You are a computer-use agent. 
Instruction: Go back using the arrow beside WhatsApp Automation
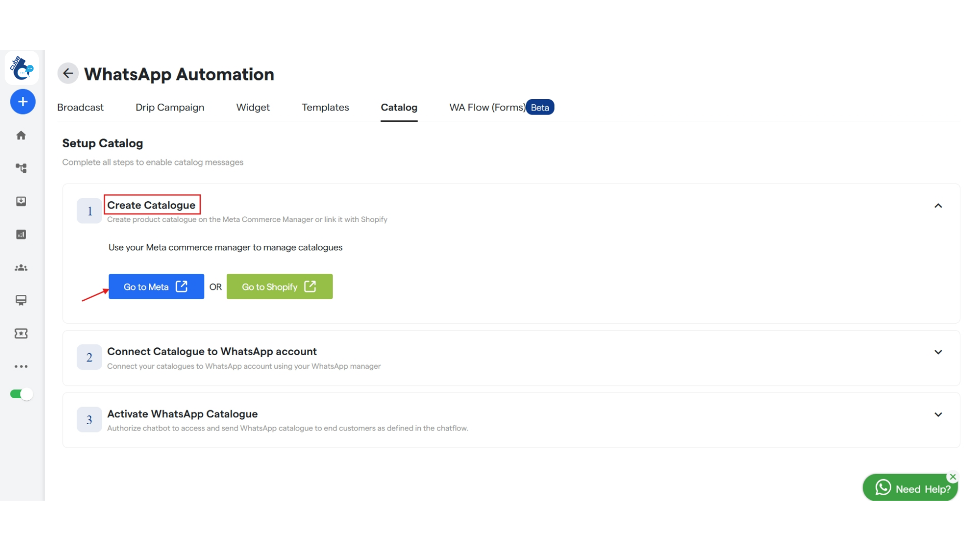(x=67, y=73)
